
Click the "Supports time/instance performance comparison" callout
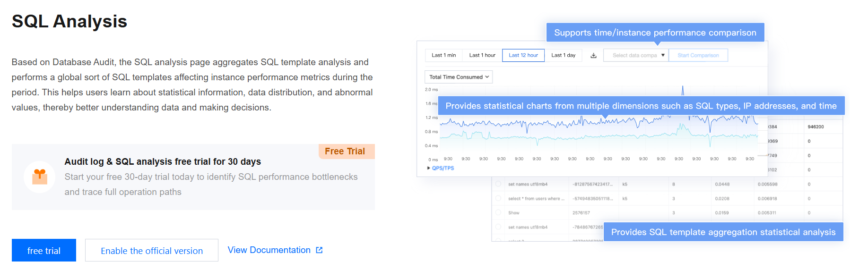655,33
